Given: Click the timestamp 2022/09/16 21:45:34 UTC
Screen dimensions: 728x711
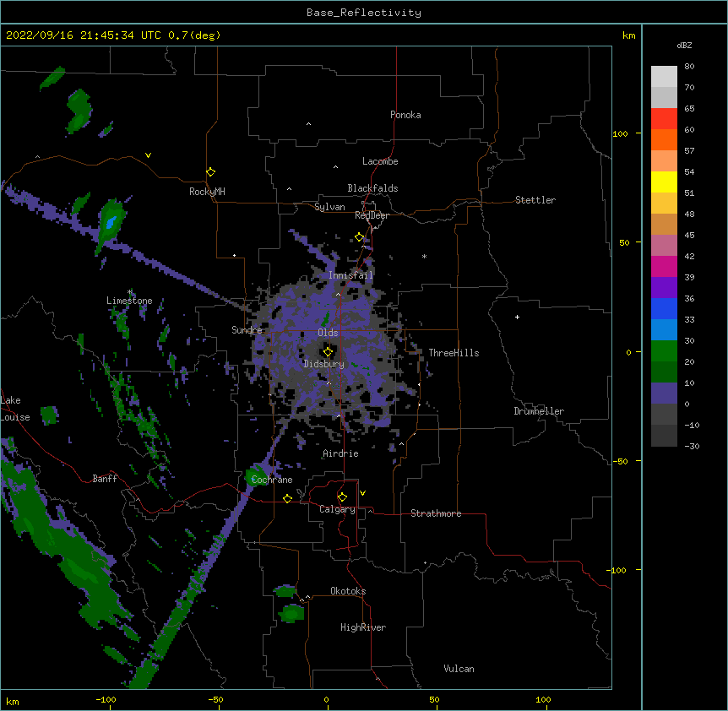Looking at the screenshot, I should [84, 35].
